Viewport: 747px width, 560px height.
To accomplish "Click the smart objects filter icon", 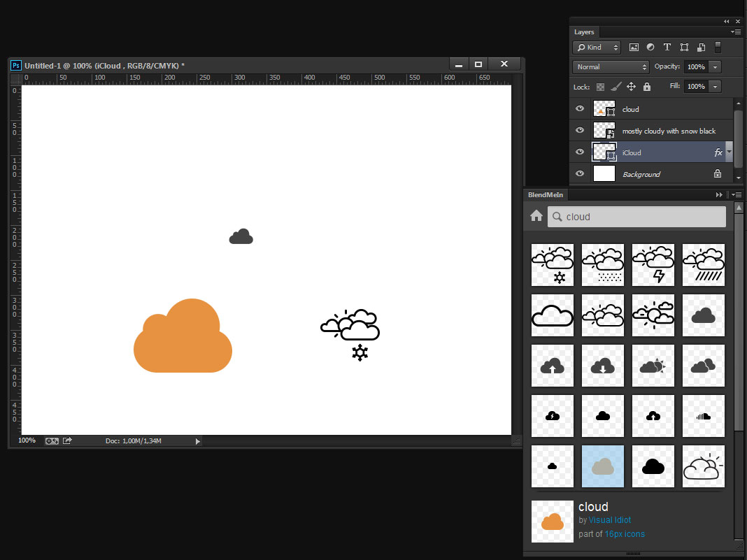I will point(701,47).
